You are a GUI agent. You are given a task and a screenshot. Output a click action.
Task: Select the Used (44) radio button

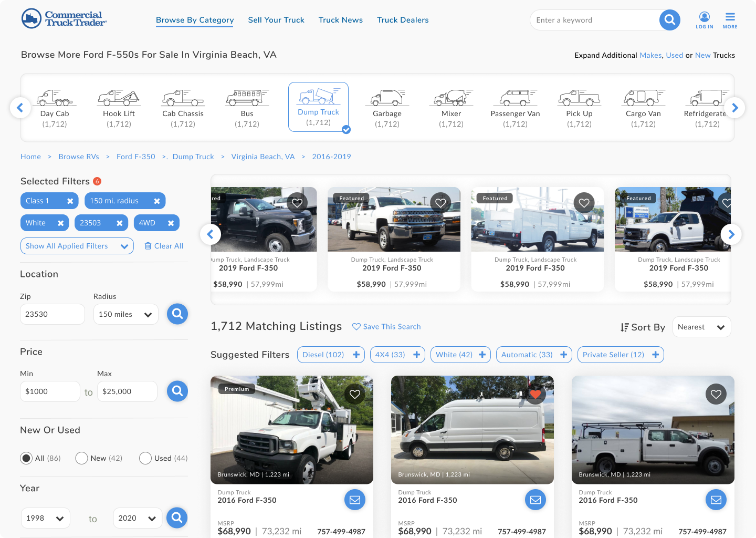click(x=145, y=458)
